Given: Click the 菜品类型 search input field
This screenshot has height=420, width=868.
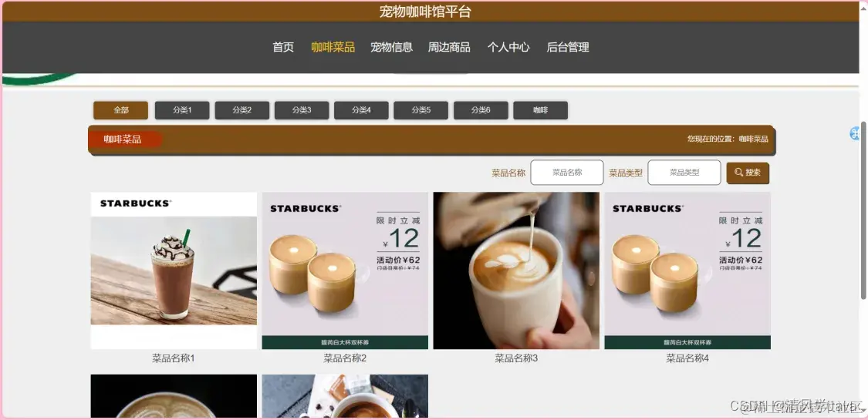Looking at the screenshot, I should click(x=684, y=173).
